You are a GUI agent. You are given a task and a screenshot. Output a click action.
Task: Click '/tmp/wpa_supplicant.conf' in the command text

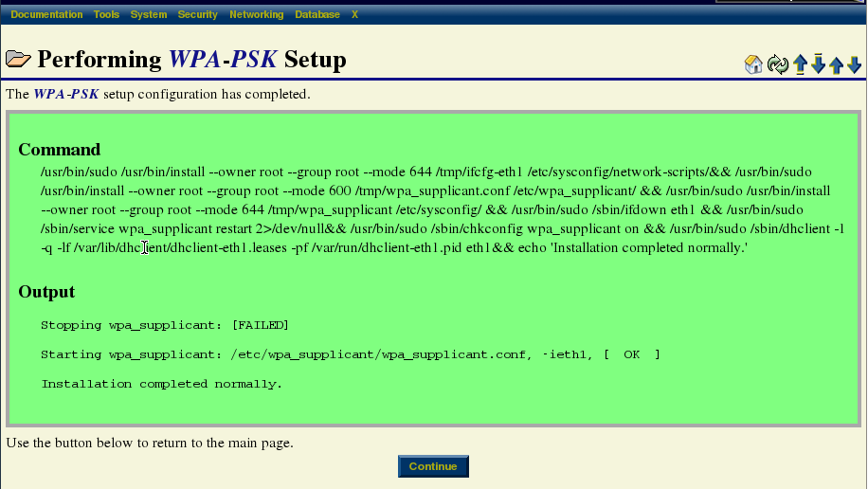(x=432, y=191)
